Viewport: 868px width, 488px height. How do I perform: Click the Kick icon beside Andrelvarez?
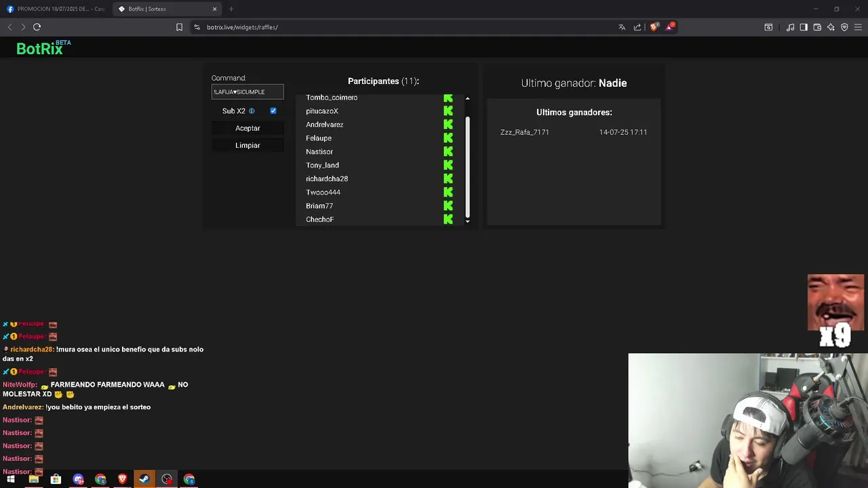coord(448,125)
